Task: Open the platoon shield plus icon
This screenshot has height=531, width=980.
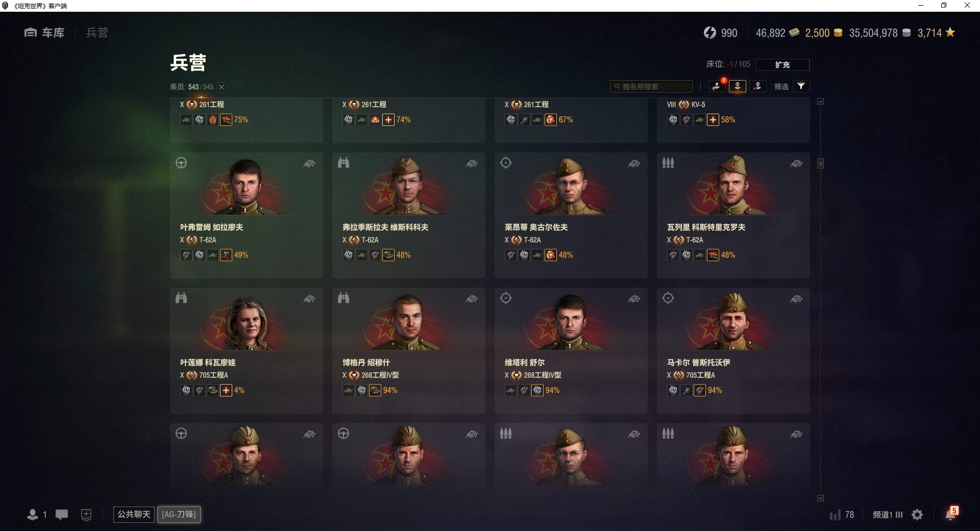Action: pyautogui.click(x=86, y=515)
